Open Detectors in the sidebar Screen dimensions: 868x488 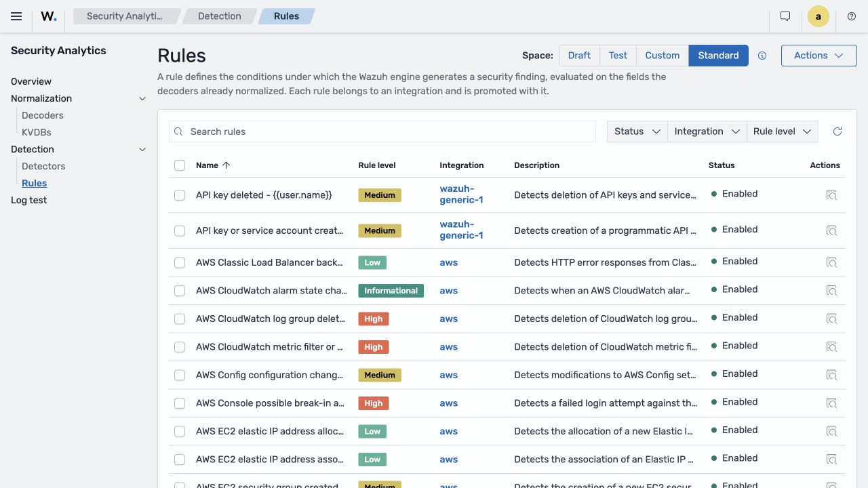click(x=43, y=166)
